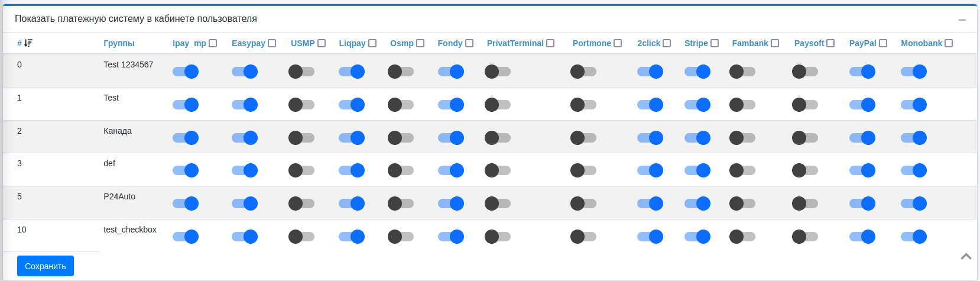Viewport: 980px width, 281px height.
Task: Collapse the payment system panel via minus icon
Action: point(962,20)
